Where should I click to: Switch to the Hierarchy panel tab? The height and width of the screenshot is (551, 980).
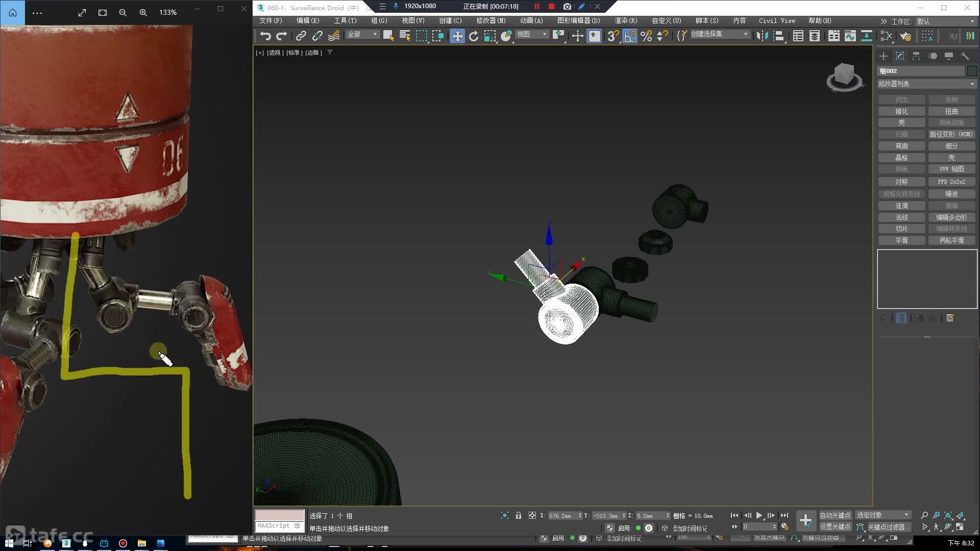[916, 56]
